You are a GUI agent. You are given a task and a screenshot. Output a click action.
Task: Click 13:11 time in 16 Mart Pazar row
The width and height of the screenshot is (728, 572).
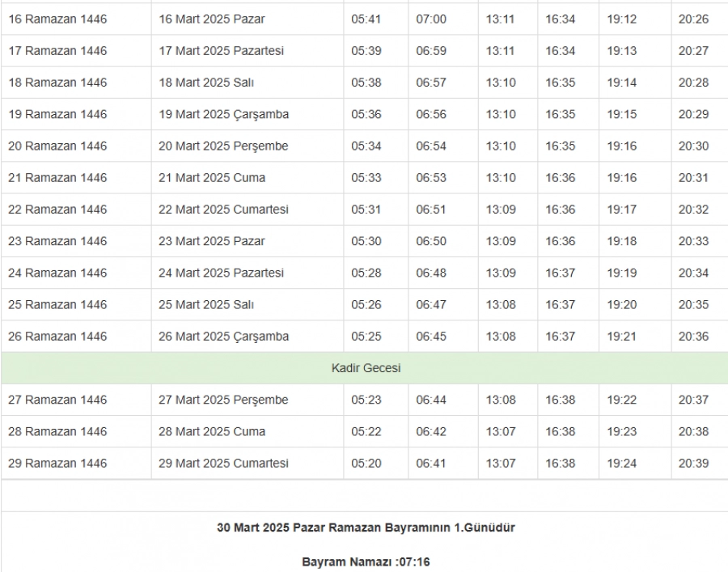tap(500, 19)
